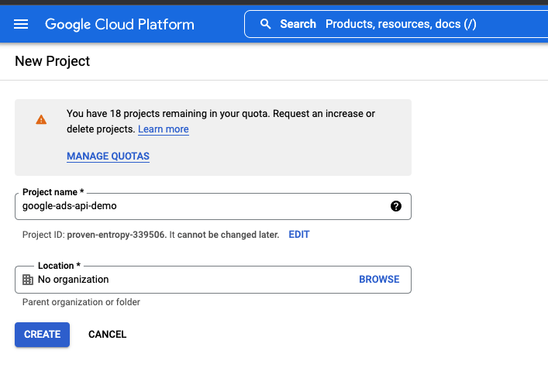Open the Learn more link
The height and width of the screenshot is (392, 548).
tap(164, 129)
